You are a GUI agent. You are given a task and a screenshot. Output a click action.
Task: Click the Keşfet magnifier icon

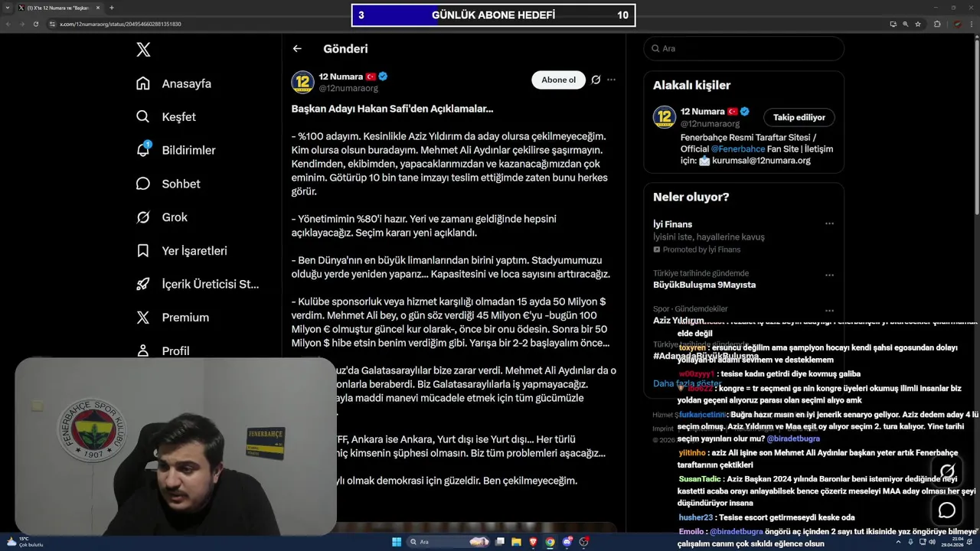point(143,117)
